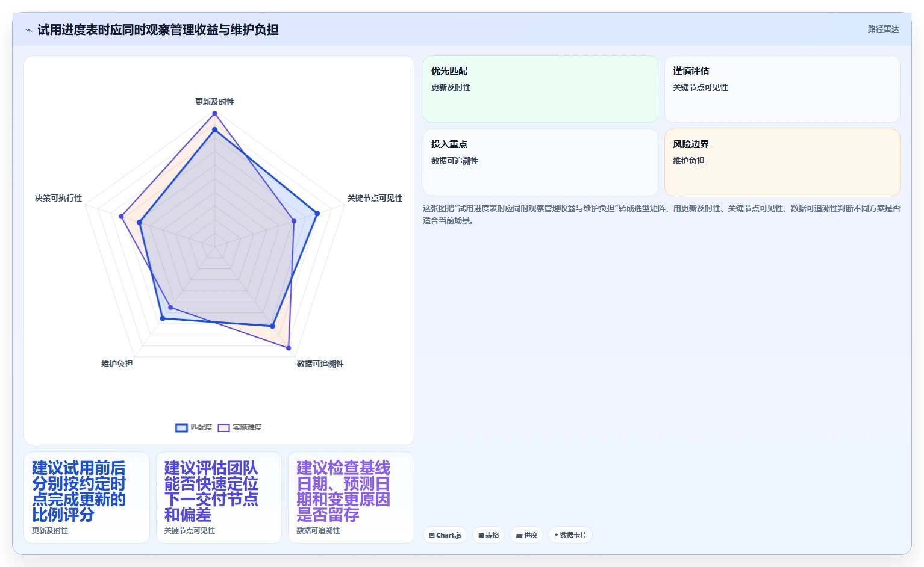Image resolution: width=924 pixels, height=567 pixels.
Task: Click the header icon beside the title
Action: click(x=28, y=30)
